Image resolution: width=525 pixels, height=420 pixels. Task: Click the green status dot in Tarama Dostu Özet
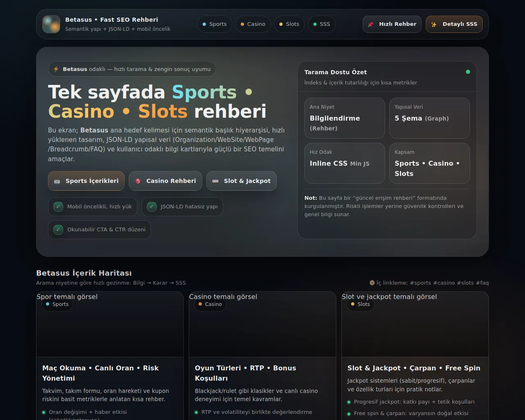point(468,72)
